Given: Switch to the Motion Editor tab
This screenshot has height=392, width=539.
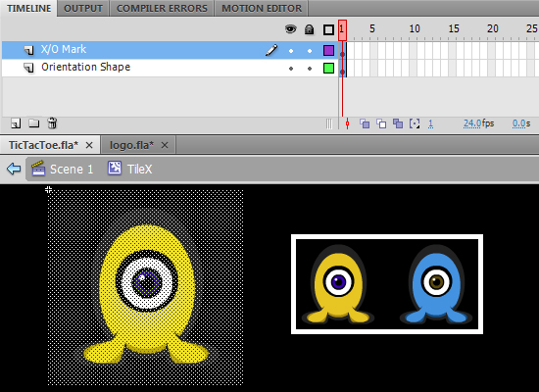Looking at the screenshot, I should click(x=262, y=8).
